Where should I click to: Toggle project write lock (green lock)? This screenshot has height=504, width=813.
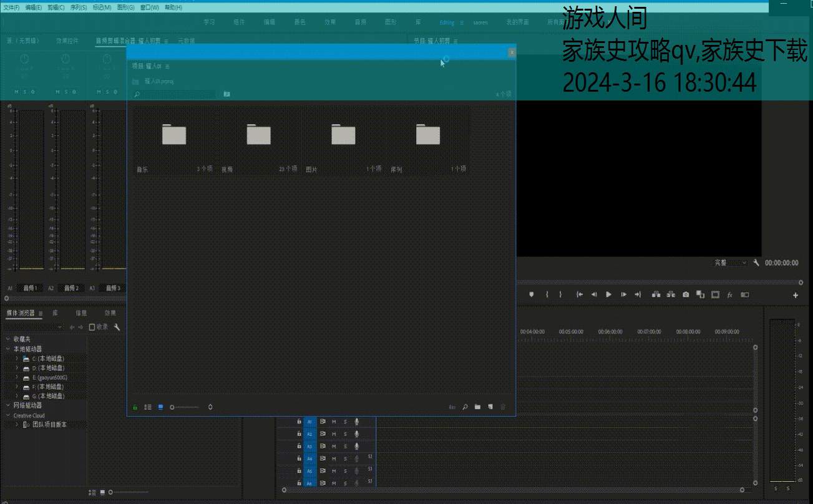(x=135, y=407)
